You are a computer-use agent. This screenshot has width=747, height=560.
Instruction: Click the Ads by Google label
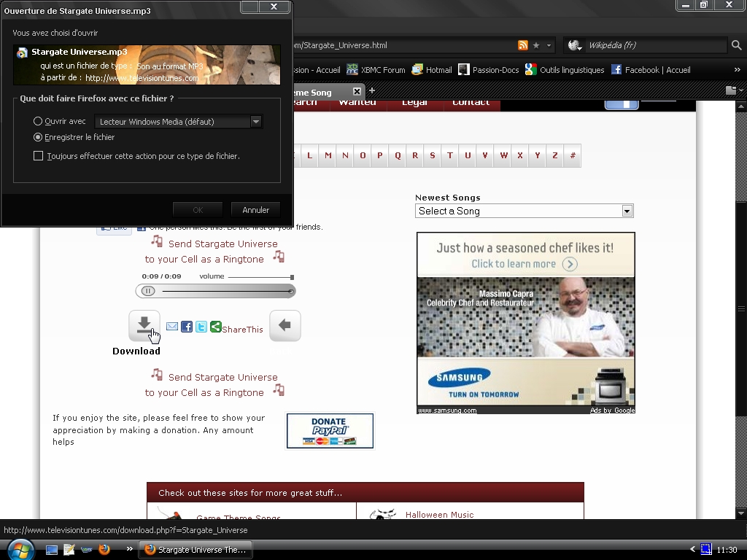point(612,410)
